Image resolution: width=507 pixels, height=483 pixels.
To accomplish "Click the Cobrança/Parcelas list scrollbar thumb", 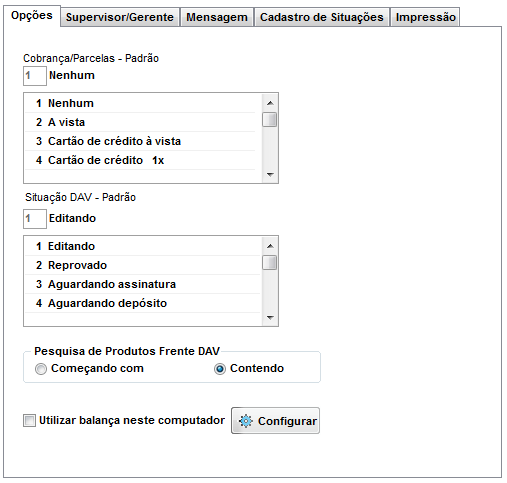I will click(x=269, y=120).
